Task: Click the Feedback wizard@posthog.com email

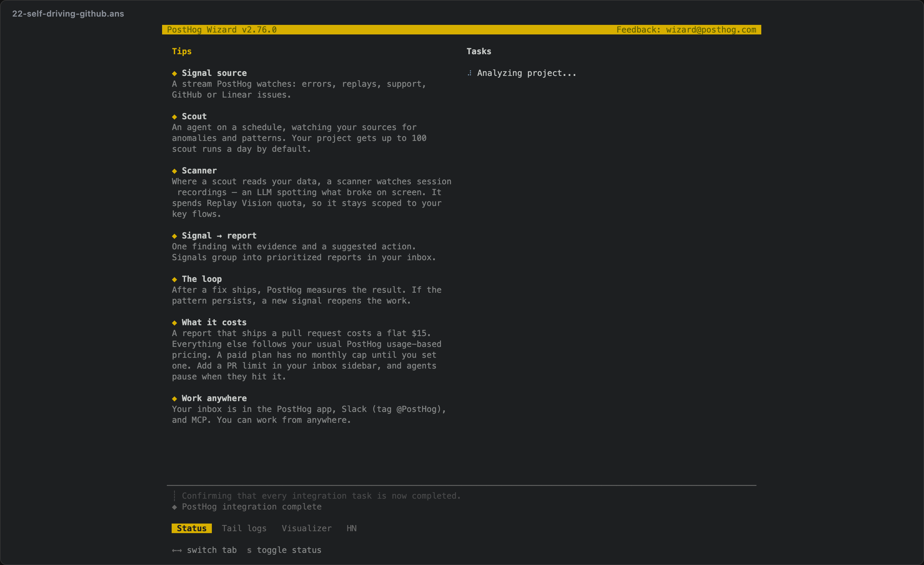Action: (x=686, y=30)
